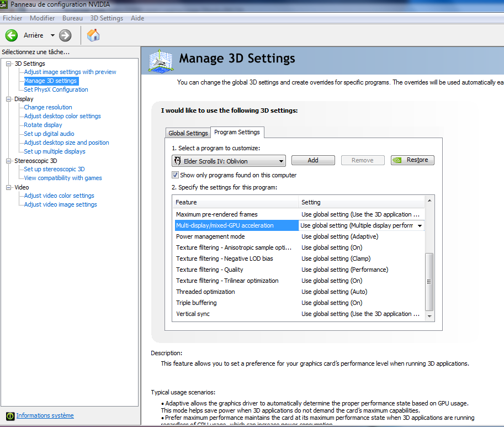Viewport: 504px width, 427px height.
Task: Click the Manage 3D Settings header icon
Action: coord(161,60)
